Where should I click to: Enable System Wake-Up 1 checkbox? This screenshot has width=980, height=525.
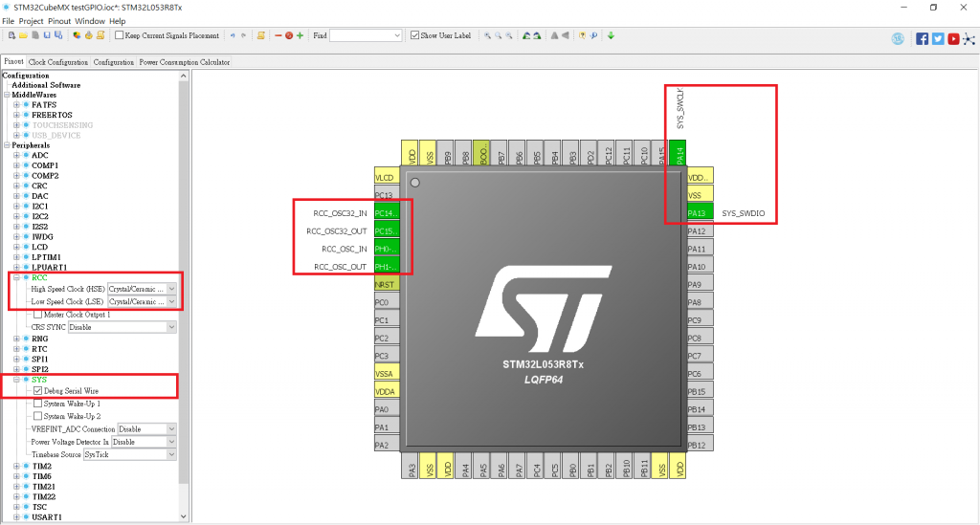[x=38, y=404]
